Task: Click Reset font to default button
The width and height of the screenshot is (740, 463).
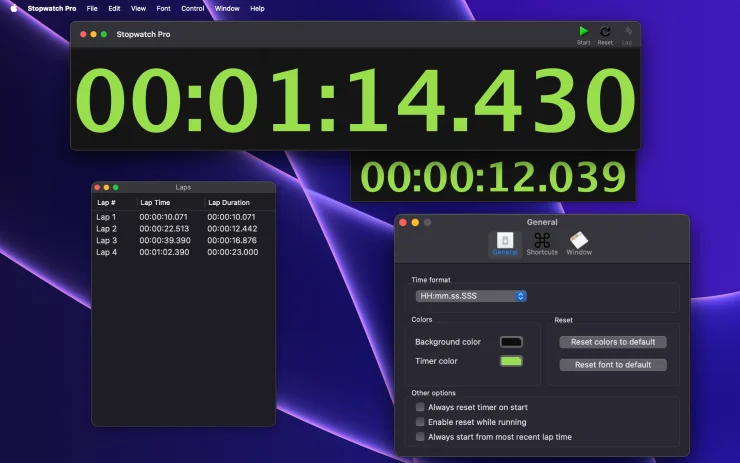Action: pyautogui.click(x=613, y=364)
